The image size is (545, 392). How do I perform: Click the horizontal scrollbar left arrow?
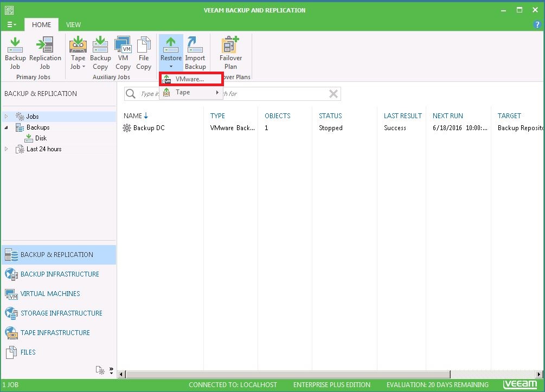tap(121, 374)
